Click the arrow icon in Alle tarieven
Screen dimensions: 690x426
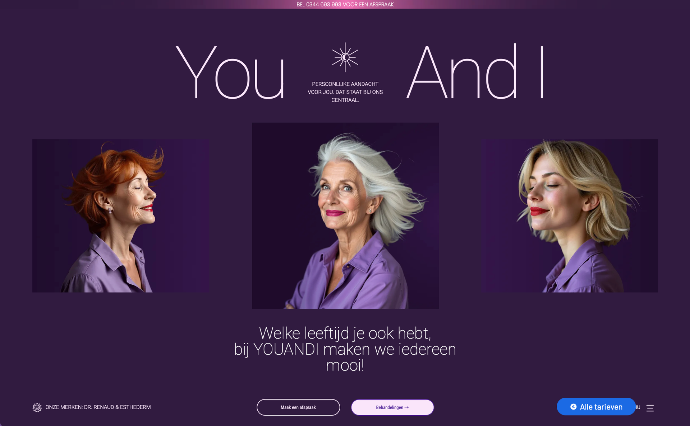click(x=573, y=407)
